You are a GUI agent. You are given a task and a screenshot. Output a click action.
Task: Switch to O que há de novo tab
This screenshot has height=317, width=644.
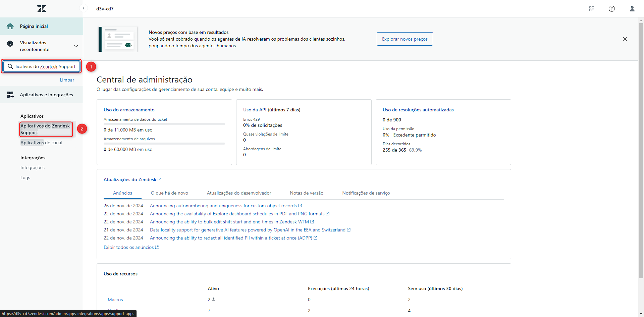(169, 193)
